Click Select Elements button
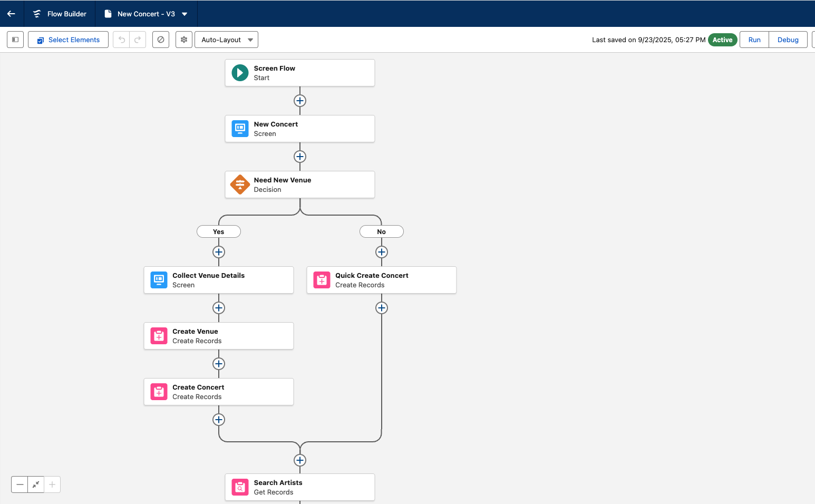The image size is (815, 504). tap(68, 40)
